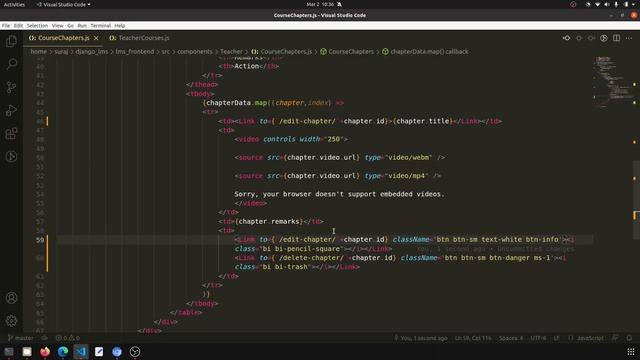This screenshot has width=640, height=360.
Task: Launch Microsoft Edge from the dock
Action: coord(63,351)
